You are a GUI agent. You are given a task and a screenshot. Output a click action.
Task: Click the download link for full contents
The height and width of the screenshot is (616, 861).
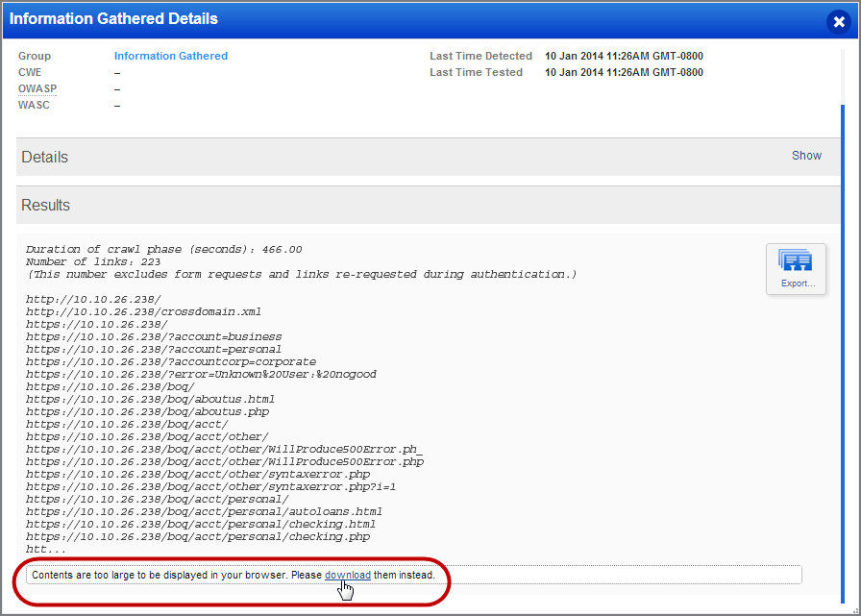pos(348,575)
